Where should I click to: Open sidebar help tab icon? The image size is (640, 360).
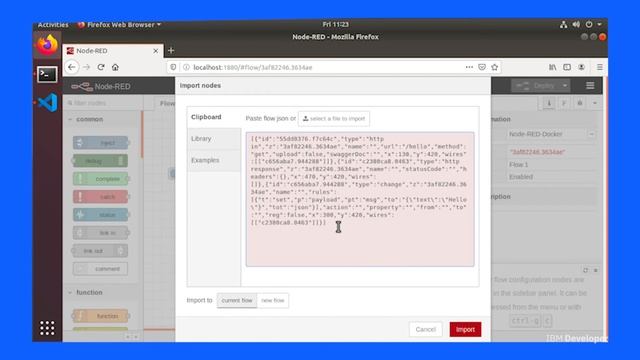point(564,103)
